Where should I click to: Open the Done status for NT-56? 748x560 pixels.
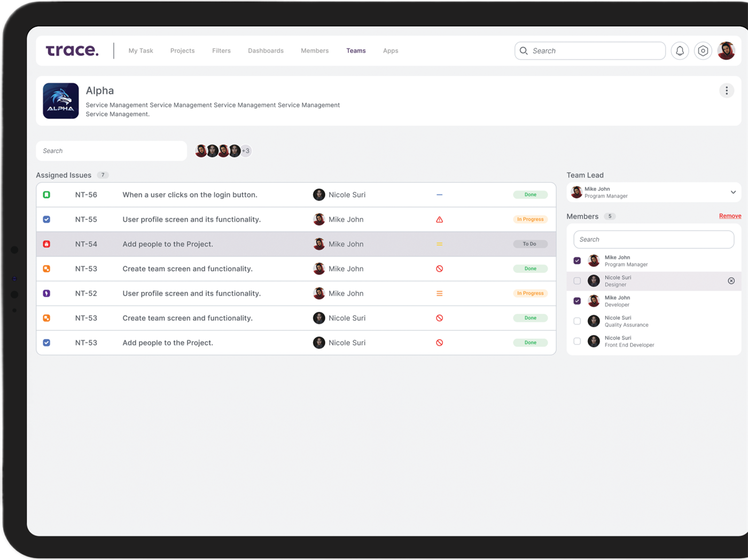click(530, 195)
